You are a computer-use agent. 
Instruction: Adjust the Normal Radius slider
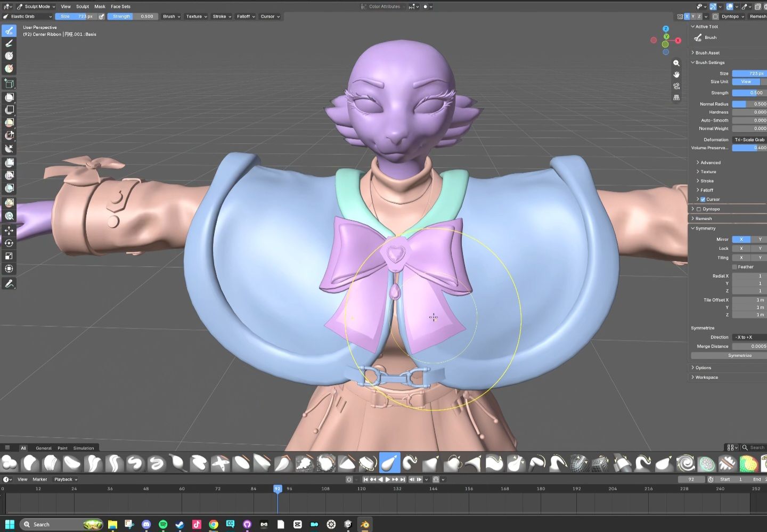pyautogui.click(x=749, y=104)
